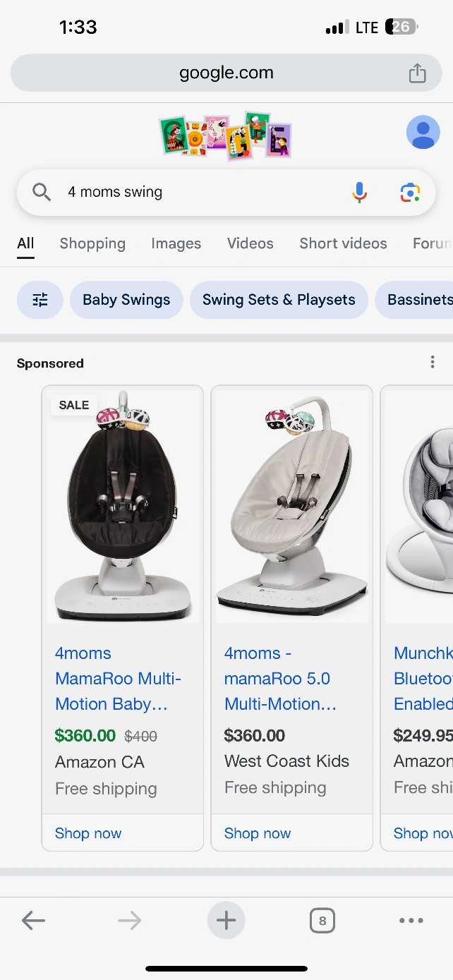Viewport: 453px width, 980px height.
Task: Open sponsored results three-dot menu
Action: point(433,363)
